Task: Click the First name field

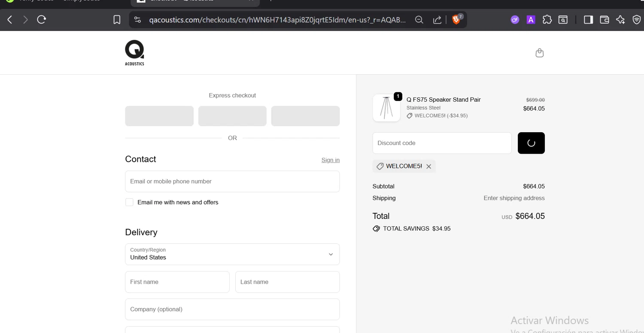Action: click(177, 282)
